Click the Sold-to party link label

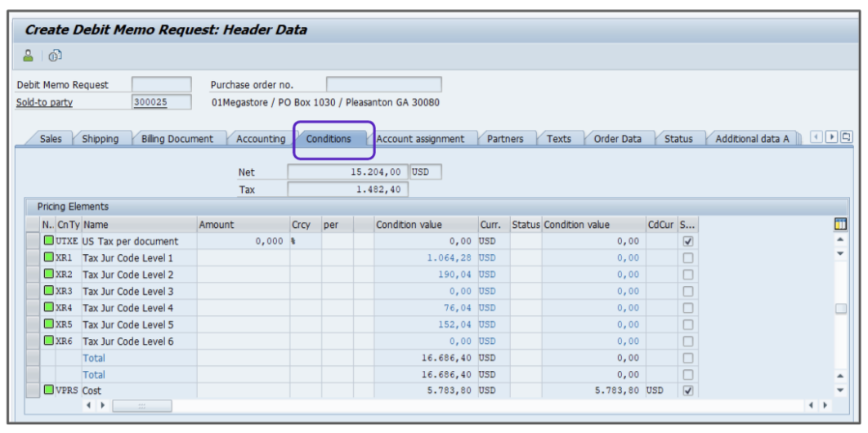(x=44, y=102)
